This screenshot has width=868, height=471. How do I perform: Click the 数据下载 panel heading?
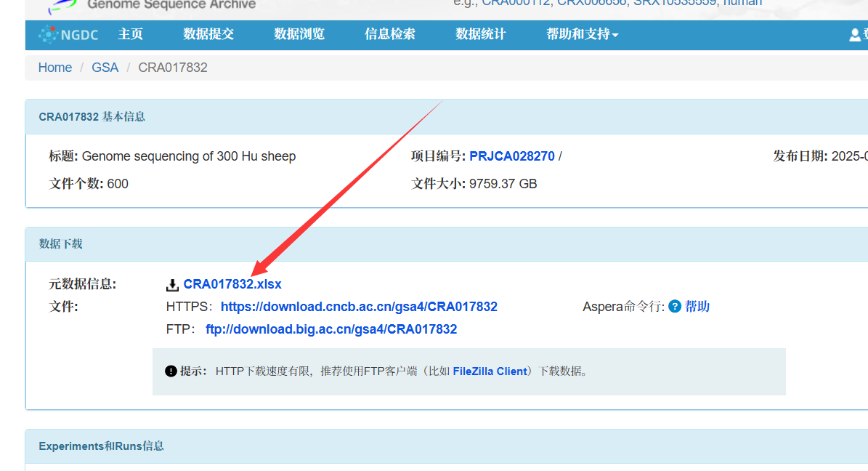pos(60,243)
